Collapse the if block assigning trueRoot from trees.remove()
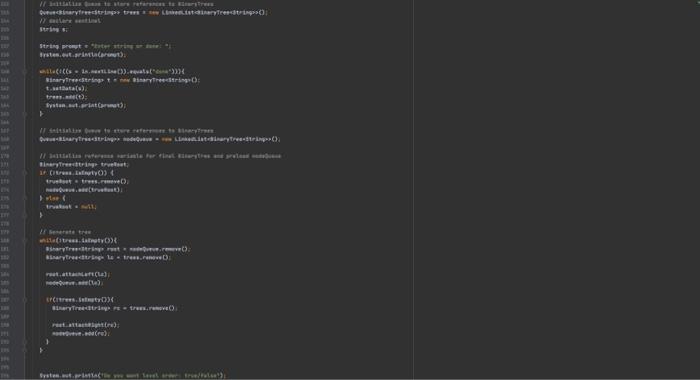 25,173
